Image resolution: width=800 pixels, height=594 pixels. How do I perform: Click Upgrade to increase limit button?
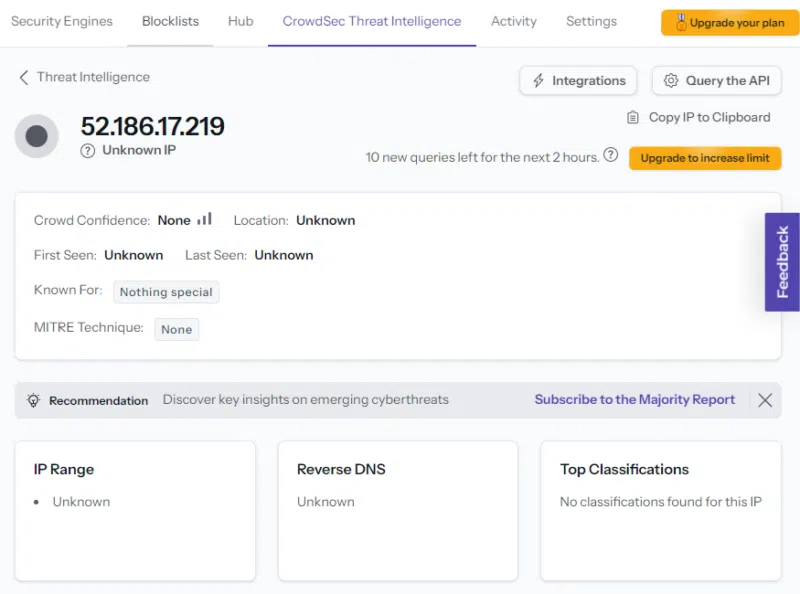click(705, 158)
